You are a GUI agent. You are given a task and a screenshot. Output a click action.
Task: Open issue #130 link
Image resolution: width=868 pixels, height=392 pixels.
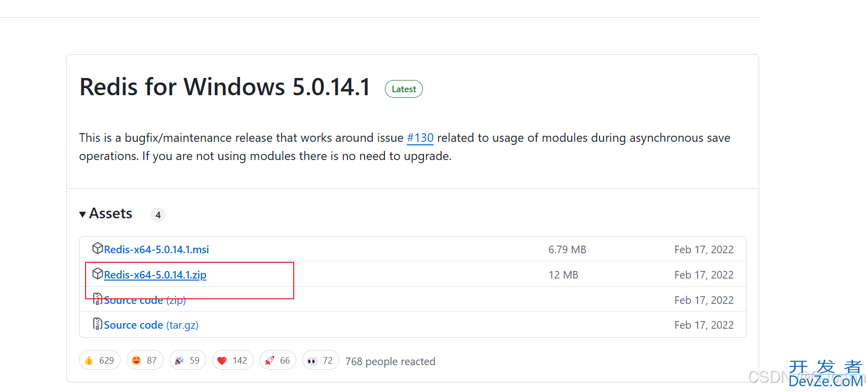420,138
